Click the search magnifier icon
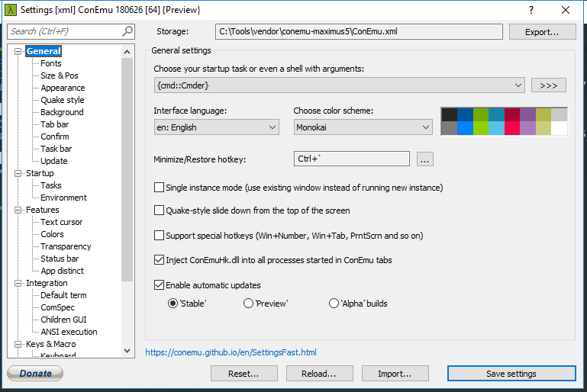 127,31
